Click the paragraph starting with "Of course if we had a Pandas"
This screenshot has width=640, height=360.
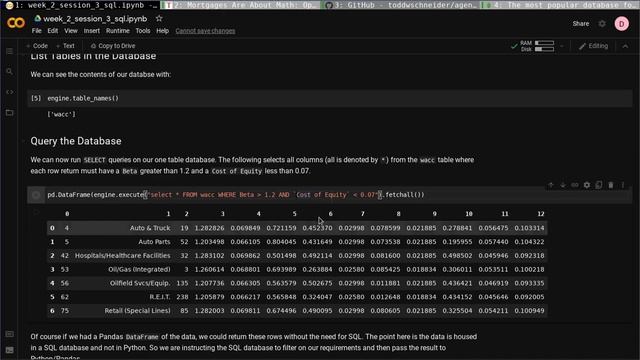coord(253,347)
